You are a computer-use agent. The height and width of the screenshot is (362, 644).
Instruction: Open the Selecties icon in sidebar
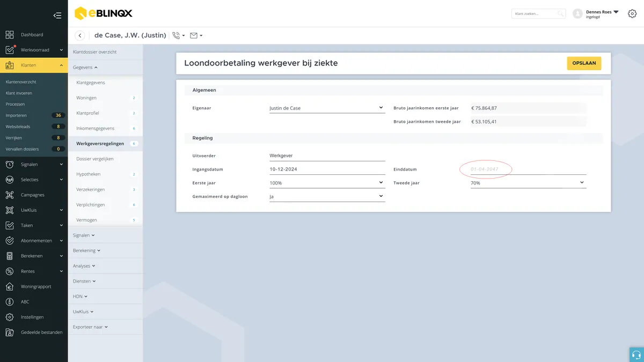(x=10, y=180)
